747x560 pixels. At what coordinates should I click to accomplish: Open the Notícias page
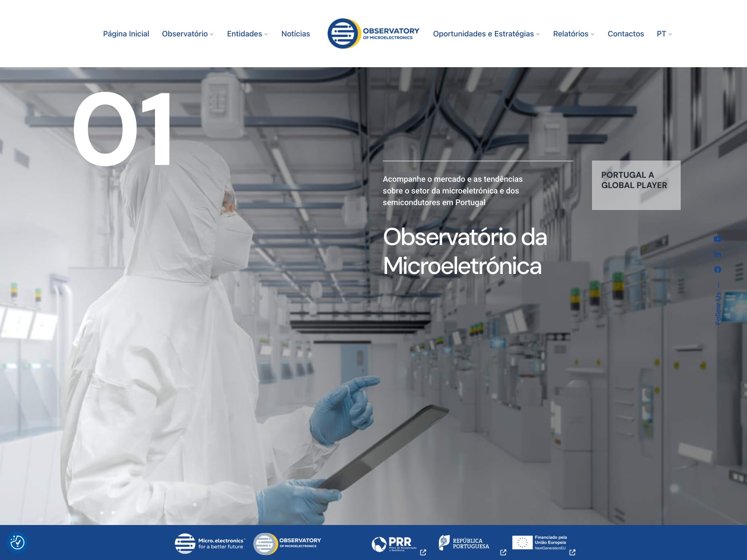(x=296, y=34)
